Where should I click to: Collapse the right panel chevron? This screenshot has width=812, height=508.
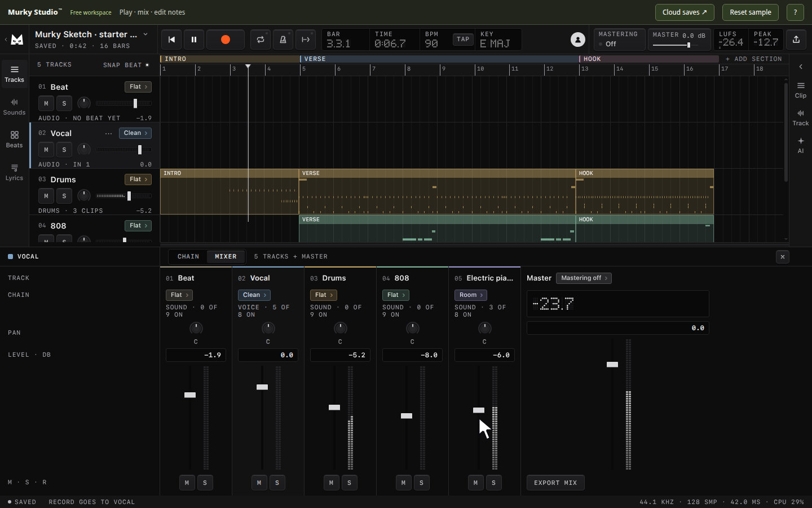click(801, 67)
